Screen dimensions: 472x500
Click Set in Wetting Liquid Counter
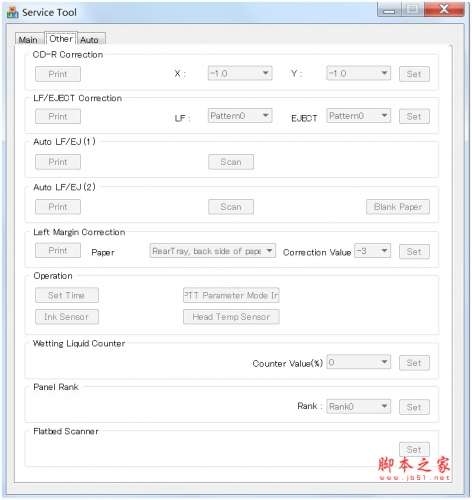[x=414, y=363]
